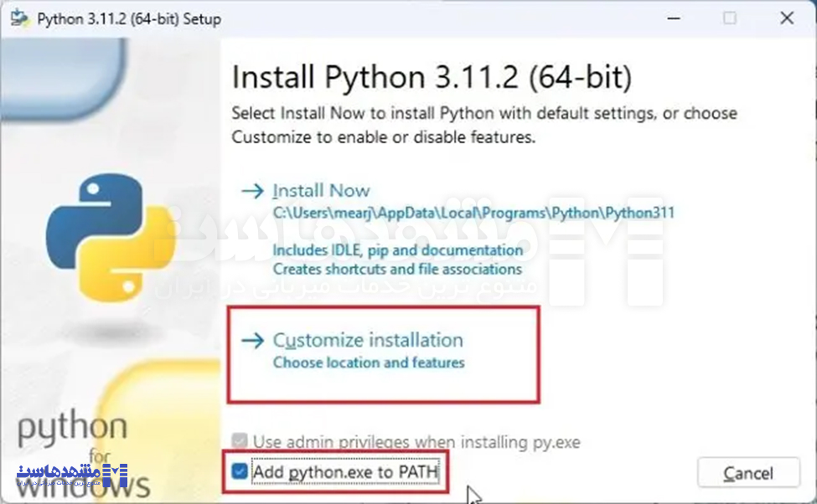Click 'Choose location and features' subtitle
Viewport: 817px width, 504px height.
click(369, 363)
